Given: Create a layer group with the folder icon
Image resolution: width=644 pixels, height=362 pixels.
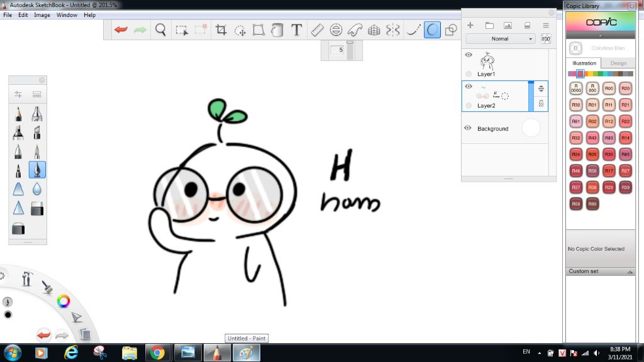Looking at the screenshot, I should (489, 25).
